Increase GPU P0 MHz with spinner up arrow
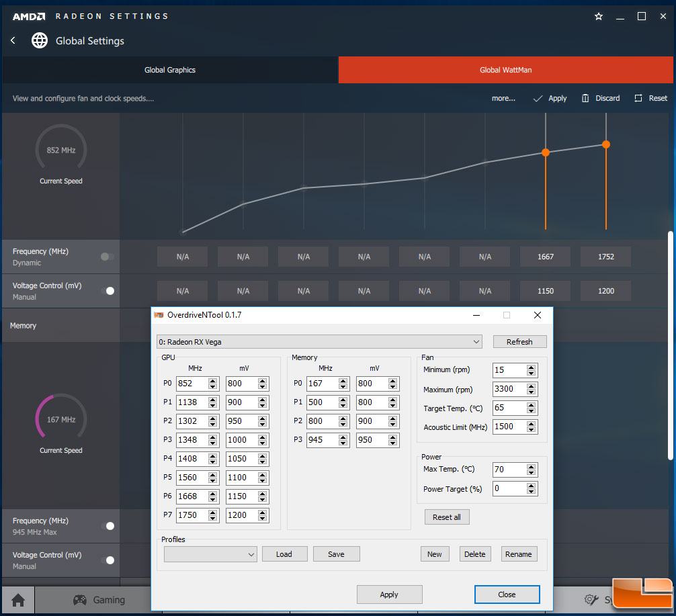The width and height of the screenshot is (676, 616). [x=213, y=381]
